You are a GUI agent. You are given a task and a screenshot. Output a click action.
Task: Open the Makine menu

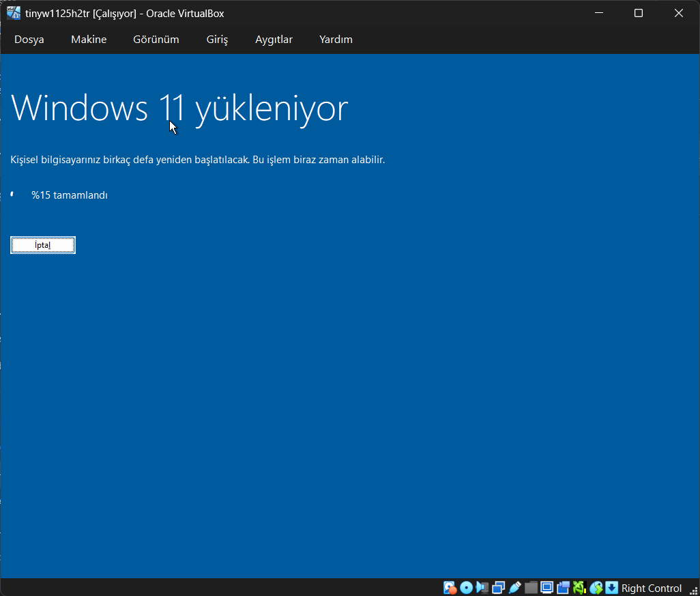coord(89,40)
